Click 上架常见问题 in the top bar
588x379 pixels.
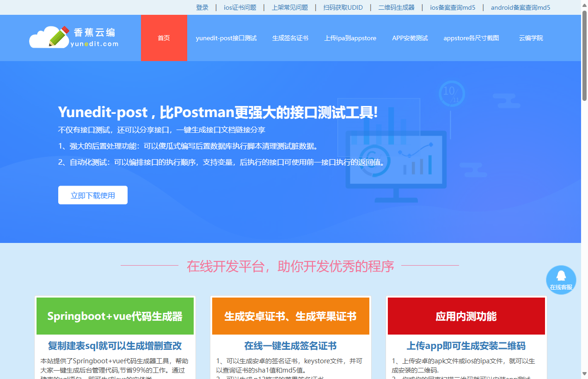pos(290,7)
